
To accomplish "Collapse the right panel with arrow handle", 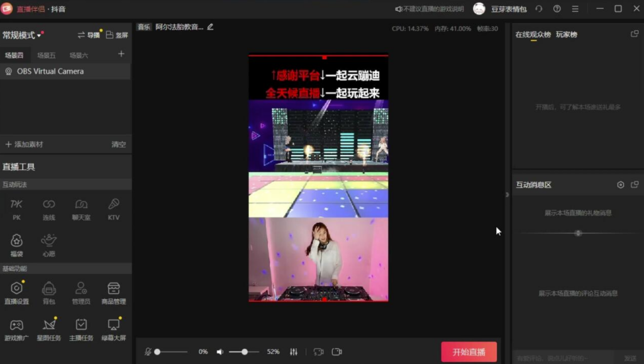I will pos(508,195).
